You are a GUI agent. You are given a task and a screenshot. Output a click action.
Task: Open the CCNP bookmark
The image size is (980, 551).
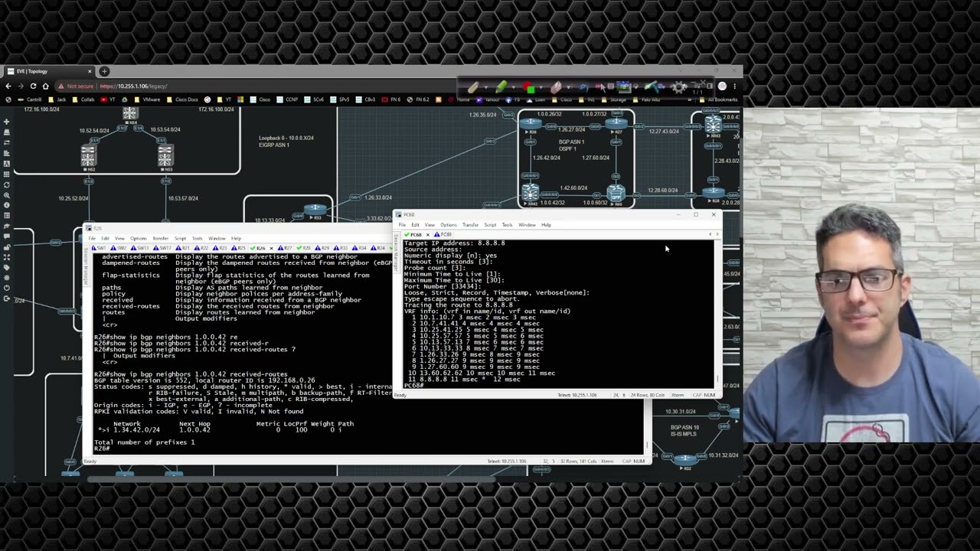(288, 99)
